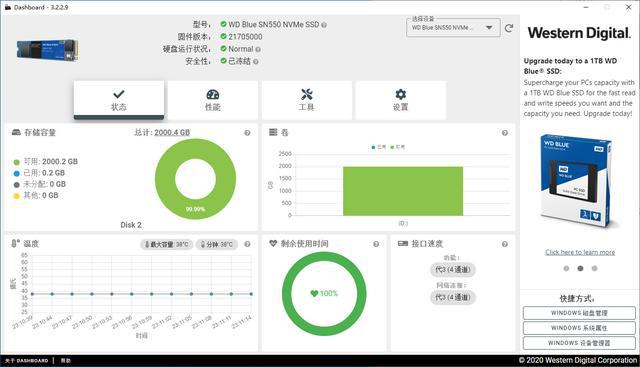Image resolution: width=640 pixels, height=367 pixels.
Task: Click the volume list icon beside 卷 title
Action: pyautogui.click(x=273, y=132)
